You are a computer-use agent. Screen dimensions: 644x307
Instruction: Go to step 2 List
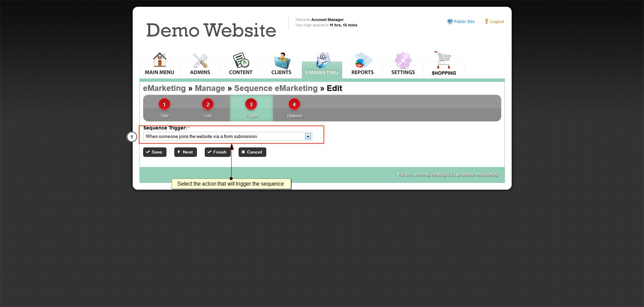(x=208, y=105)
